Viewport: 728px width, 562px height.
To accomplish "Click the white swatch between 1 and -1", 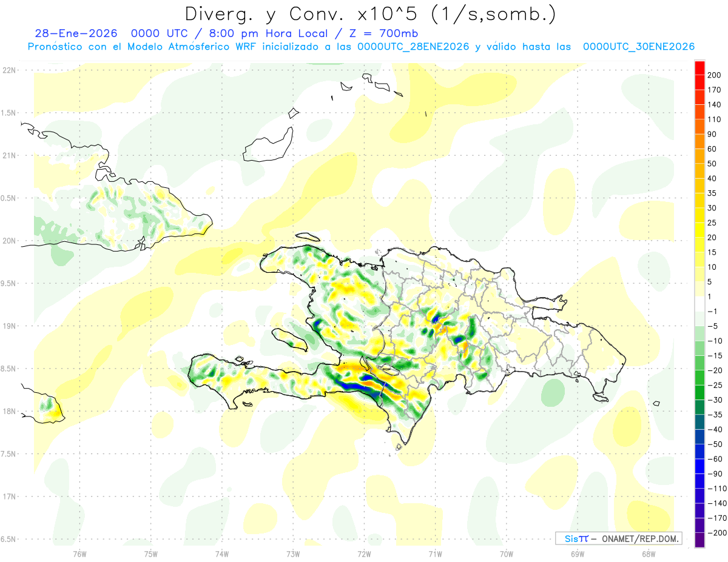I will click(699, 304).
